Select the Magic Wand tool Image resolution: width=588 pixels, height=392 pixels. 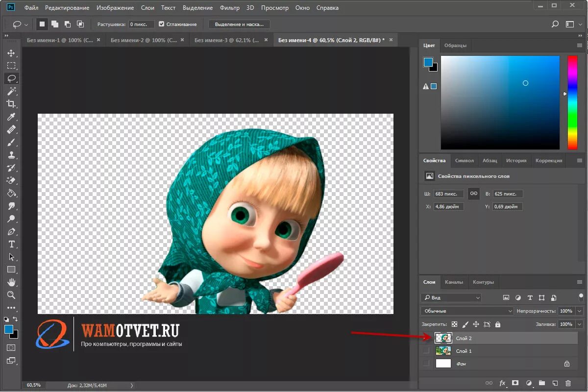pos(11,91)
